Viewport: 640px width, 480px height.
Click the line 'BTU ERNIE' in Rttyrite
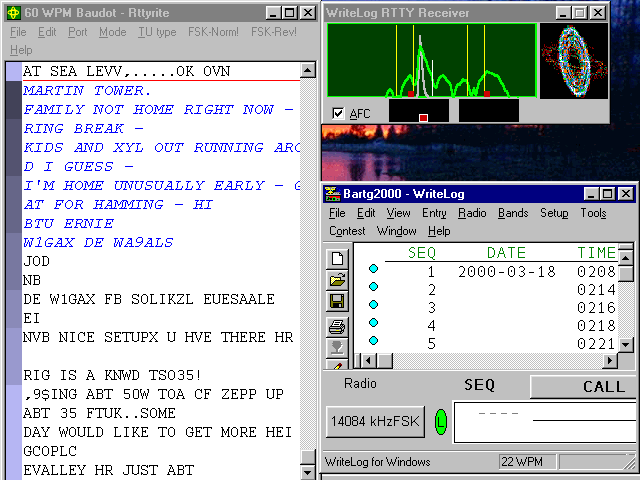pos(69,223)
